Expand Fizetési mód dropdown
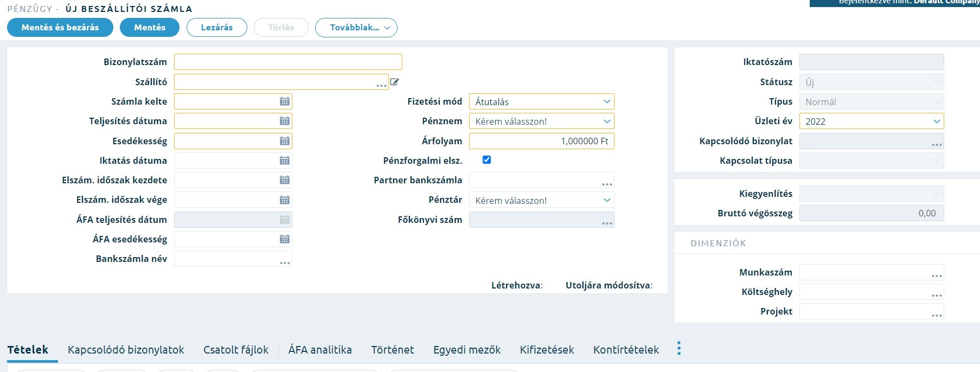Image resolution: width=980 pixels, height=372 pixels. point(607,101)
